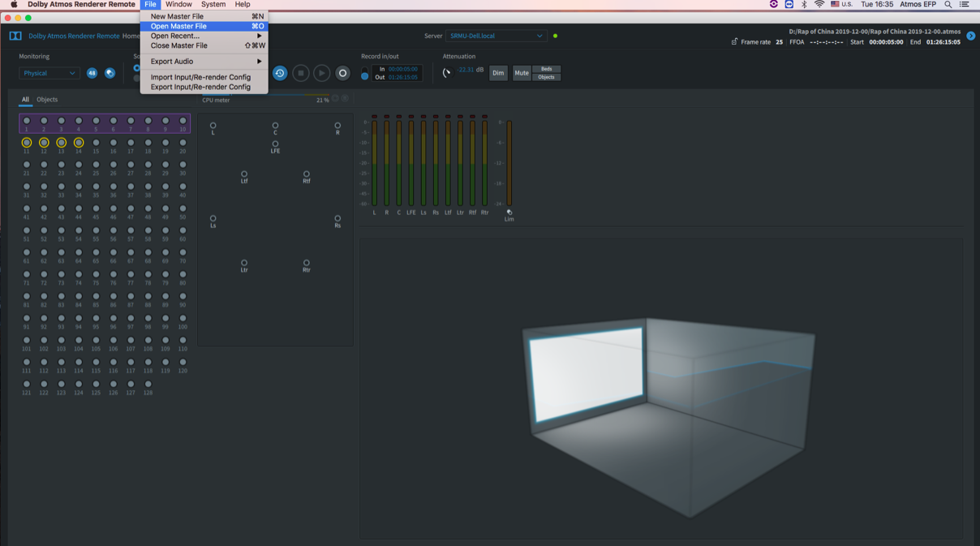Viewport: 980px width, 546px height.
Task: Switch to the Objects tab
Action: pos(47,100)
